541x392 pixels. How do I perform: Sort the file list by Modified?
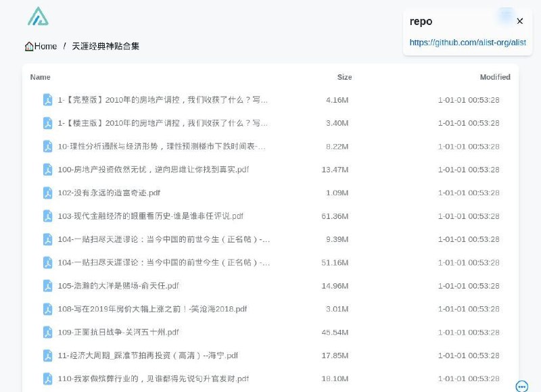[494, 77]
